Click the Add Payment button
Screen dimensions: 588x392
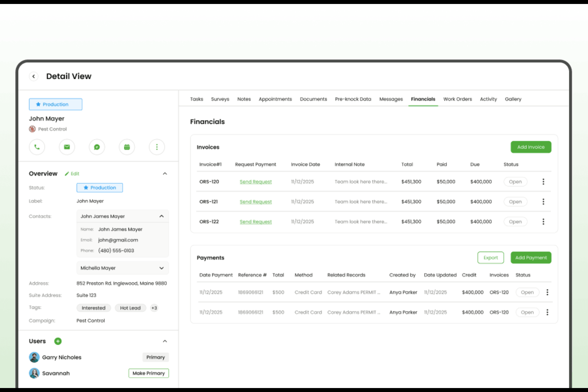tap(531, 258)
